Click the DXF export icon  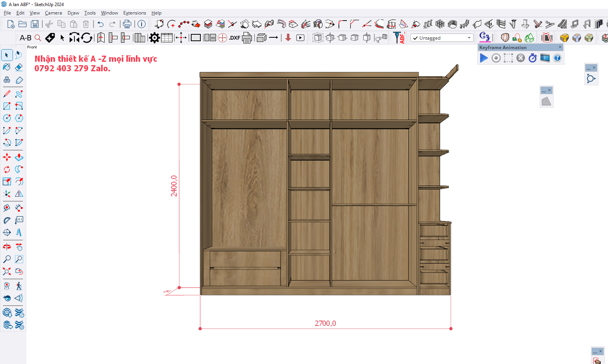click(x=234, y=38)
